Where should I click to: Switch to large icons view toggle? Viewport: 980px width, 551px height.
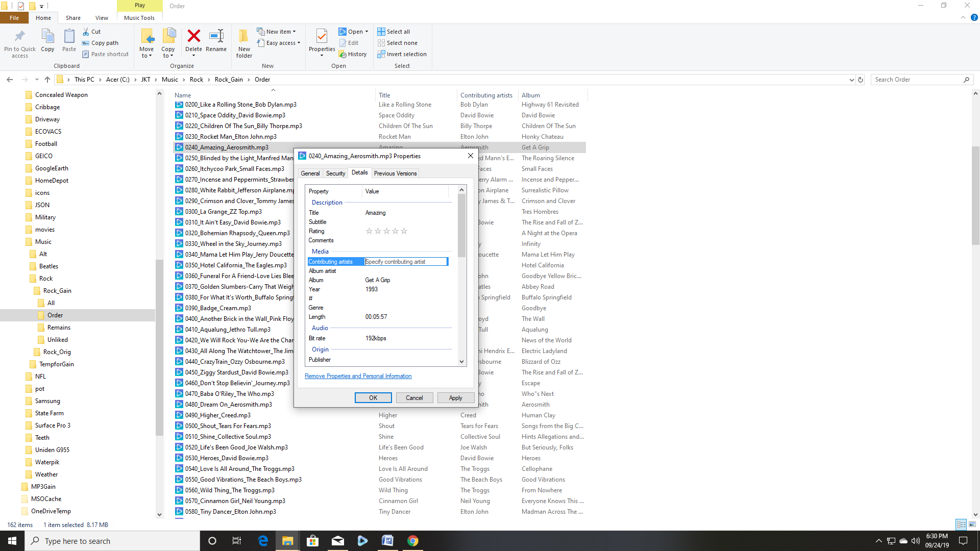(x=972, y=524)
